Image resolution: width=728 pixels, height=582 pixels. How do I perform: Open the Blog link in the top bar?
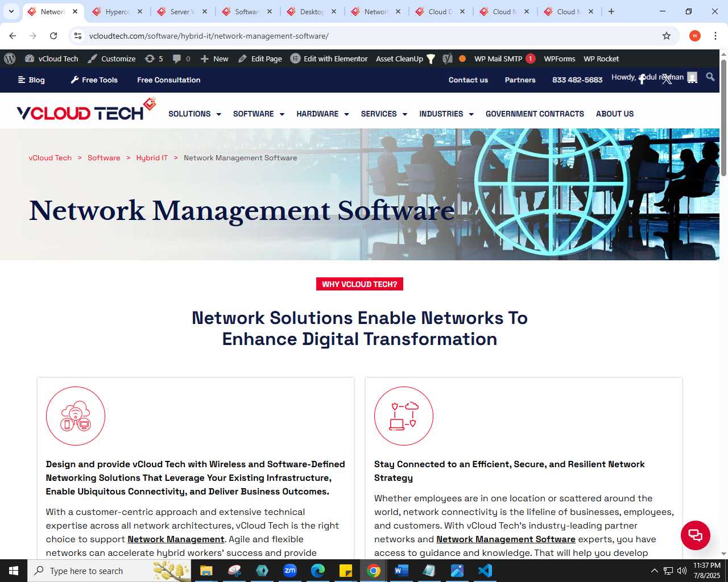tap(31, 80)
